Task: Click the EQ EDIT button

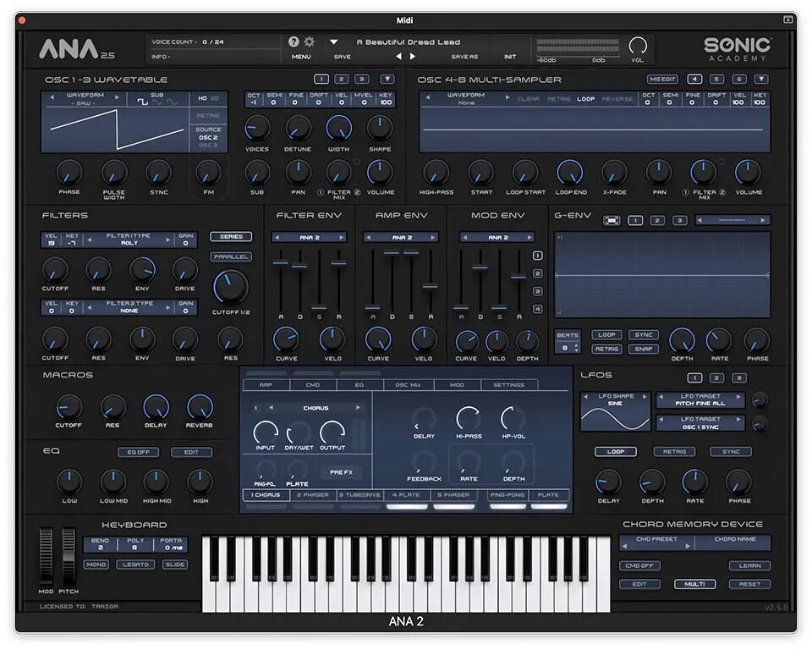Action: (192, 452)
